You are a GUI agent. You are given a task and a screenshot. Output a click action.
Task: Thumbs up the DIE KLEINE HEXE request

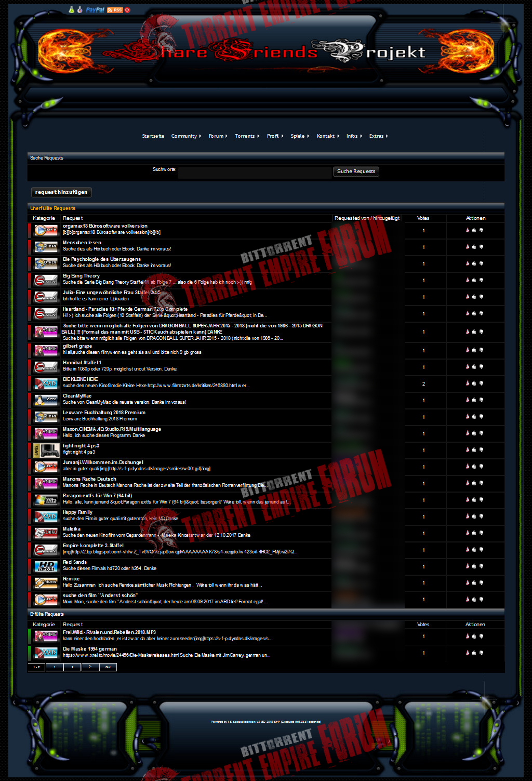(x=474, y=383)
